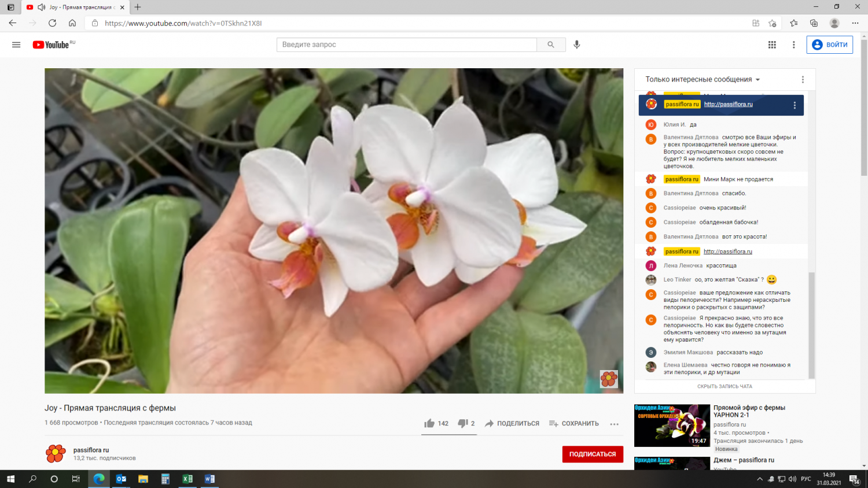
Task: Dislike the video with thumbs down
Action: pyautogui.click(x=463, y=423)
